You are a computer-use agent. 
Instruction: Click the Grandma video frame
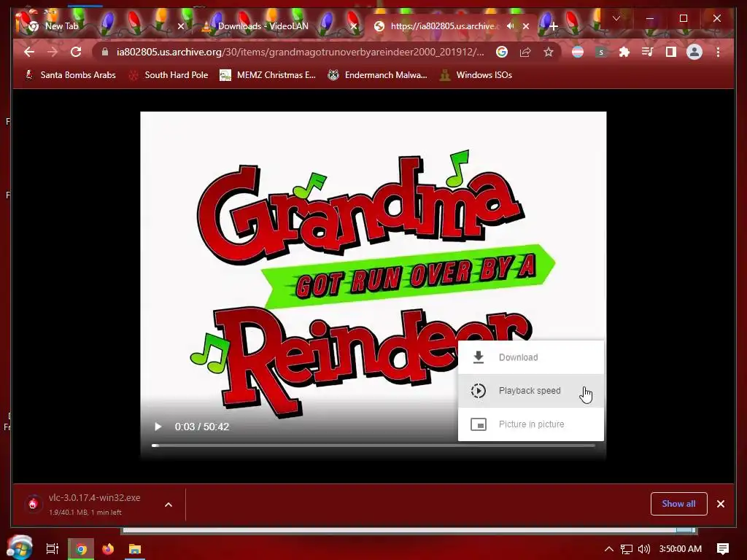(x=373, y=286)
